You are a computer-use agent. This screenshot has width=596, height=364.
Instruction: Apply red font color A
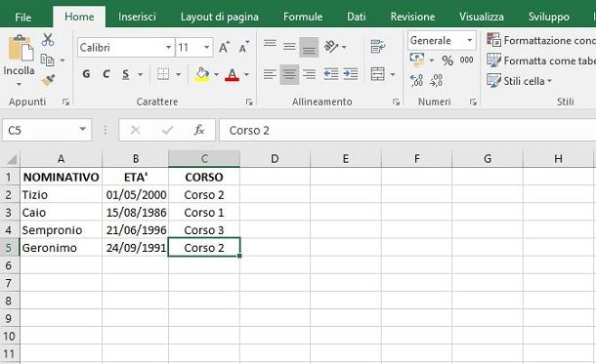[232, 75]
